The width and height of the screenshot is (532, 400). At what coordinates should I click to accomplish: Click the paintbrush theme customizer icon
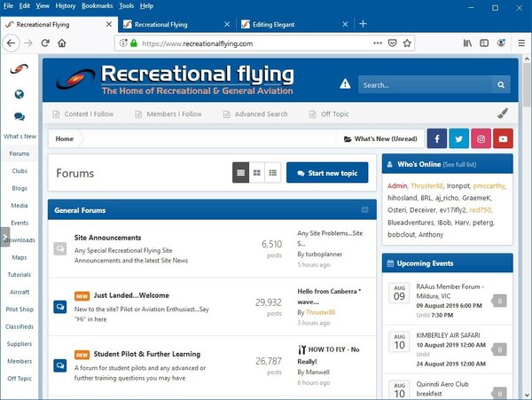coord(503,114)
